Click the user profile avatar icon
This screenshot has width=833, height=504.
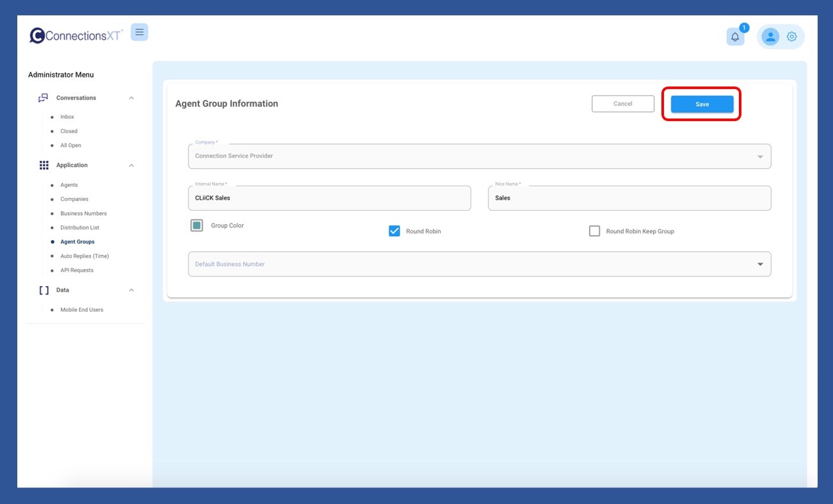(770, 37)
